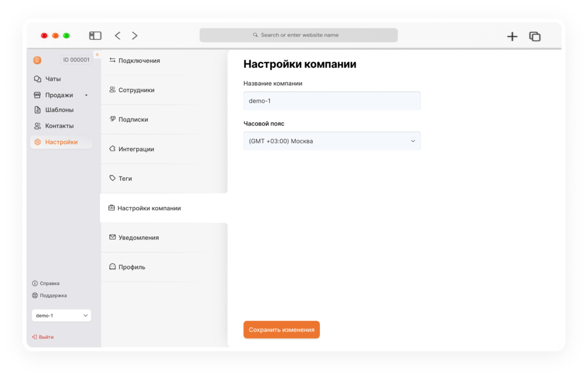
Task: Click the Выйти logout link
Action: (x=43, y=337)
